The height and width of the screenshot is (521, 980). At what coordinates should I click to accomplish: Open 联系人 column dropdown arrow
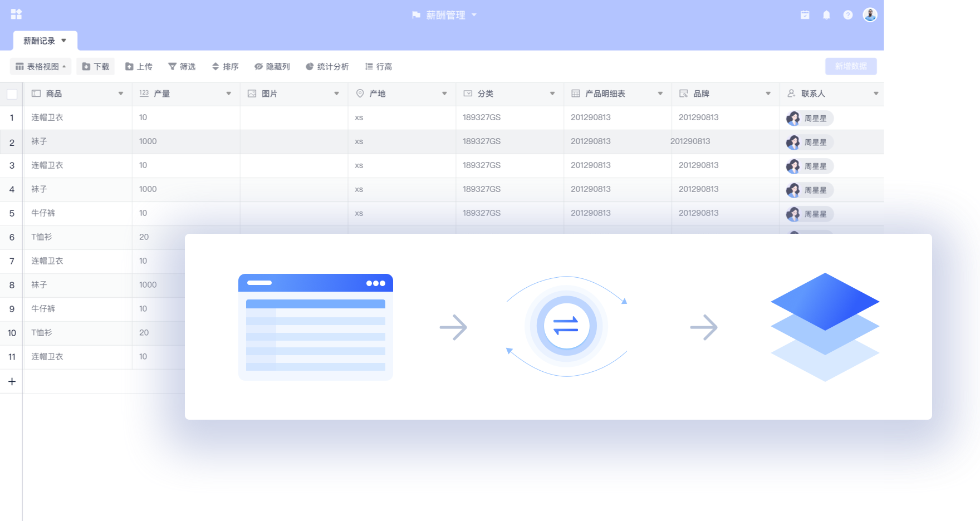876,94
